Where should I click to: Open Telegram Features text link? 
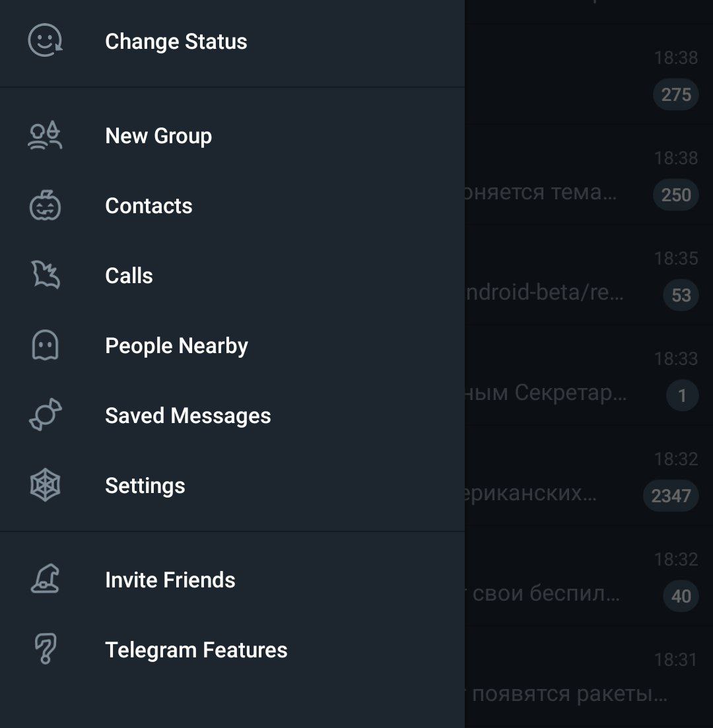coord(196,650)
